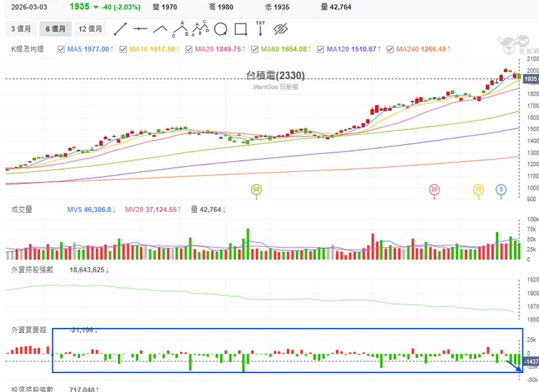Click the price change -40 (-2.03%)

tap(121, 7)
